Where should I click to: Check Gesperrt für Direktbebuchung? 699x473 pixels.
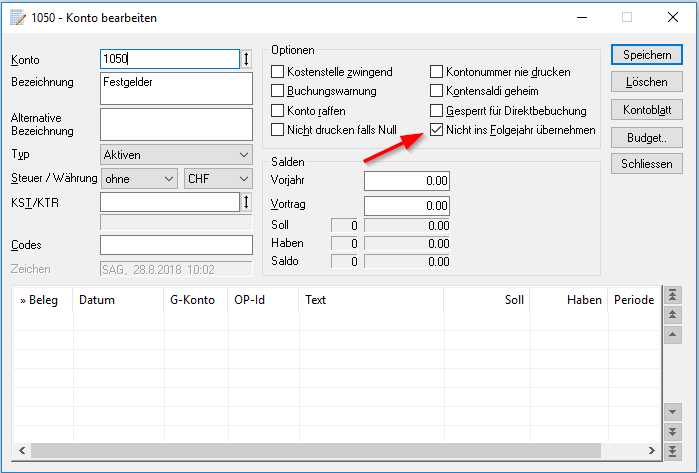tap(436, 110)
